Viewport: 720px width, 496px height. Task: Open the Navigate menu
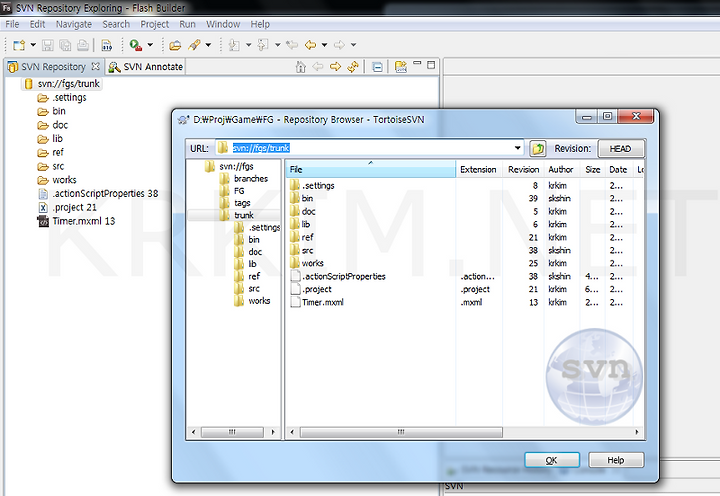click(73, 24)
